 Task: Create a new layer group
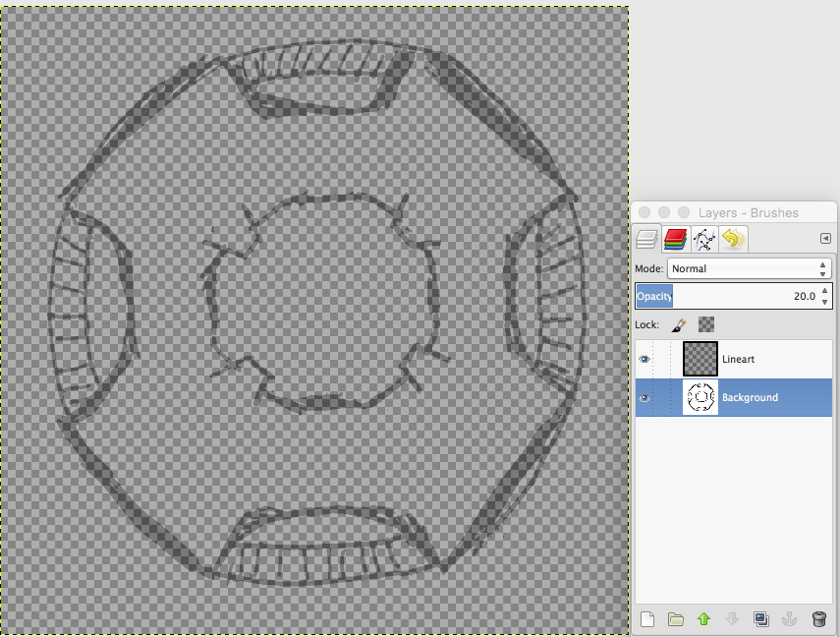(x=675, y=619)
